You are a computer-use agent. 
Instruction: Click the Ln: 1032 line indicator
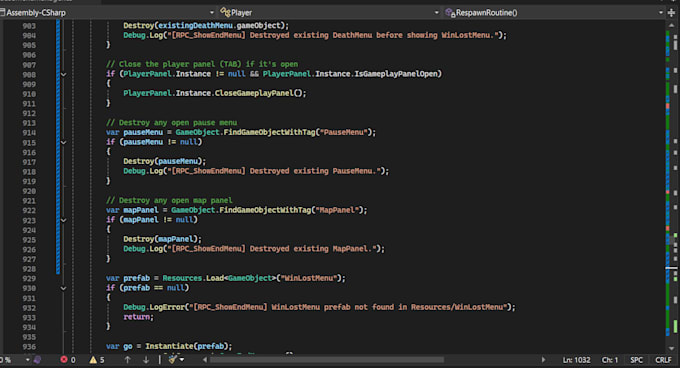coord(576,360)
